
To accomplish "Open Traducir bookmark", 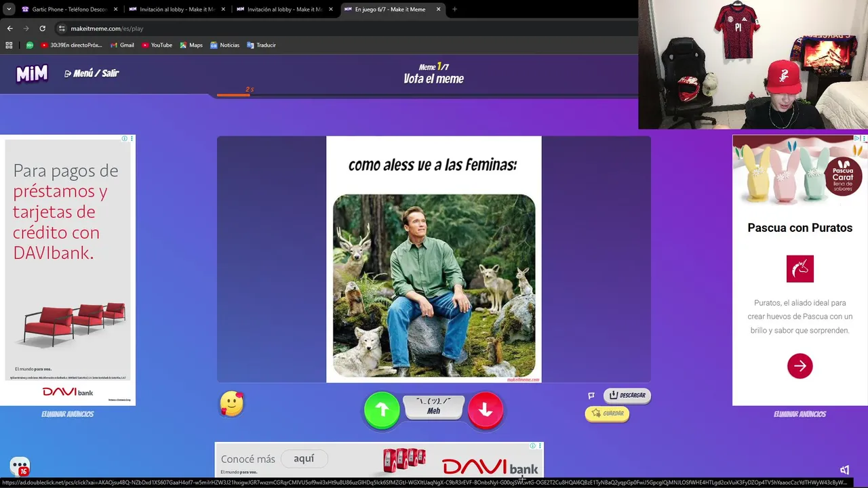I will 261,45.
